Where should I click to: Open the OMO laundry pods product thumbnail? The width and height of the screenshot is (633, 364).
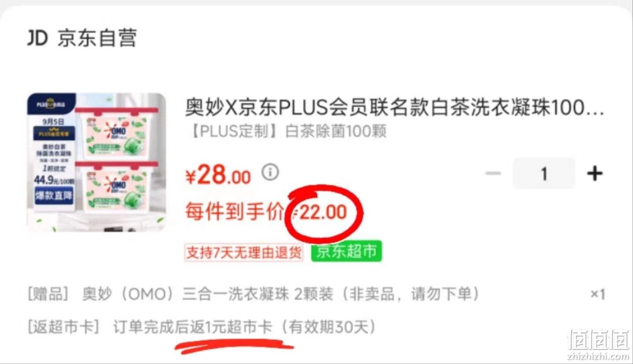tap(96, 162)
